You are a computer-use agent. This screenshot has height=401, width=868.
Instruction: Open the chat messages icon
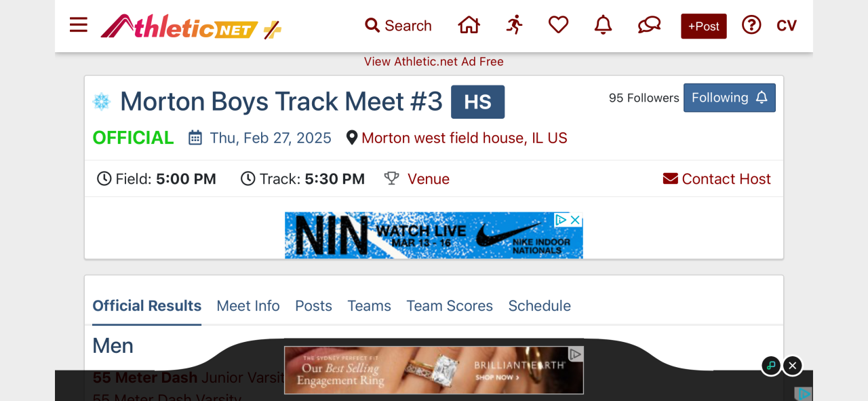pyautogui.click(x=649, y=26)
